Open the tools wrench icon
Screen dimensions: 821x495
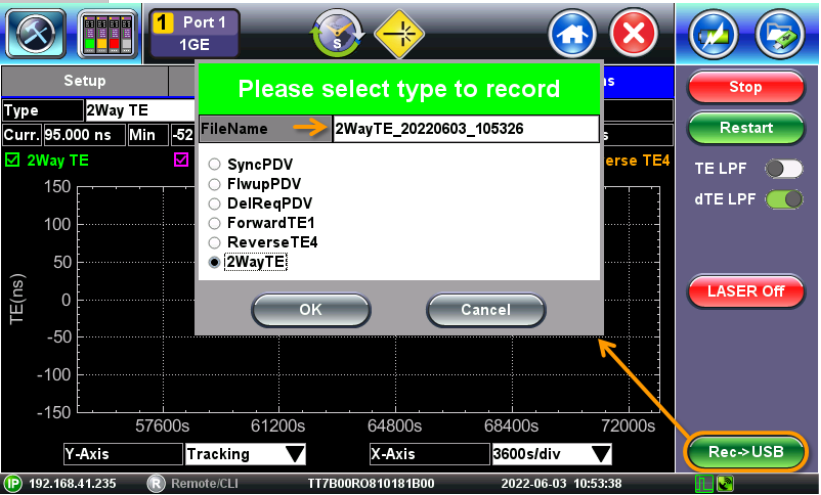click(x=36, y=31)
